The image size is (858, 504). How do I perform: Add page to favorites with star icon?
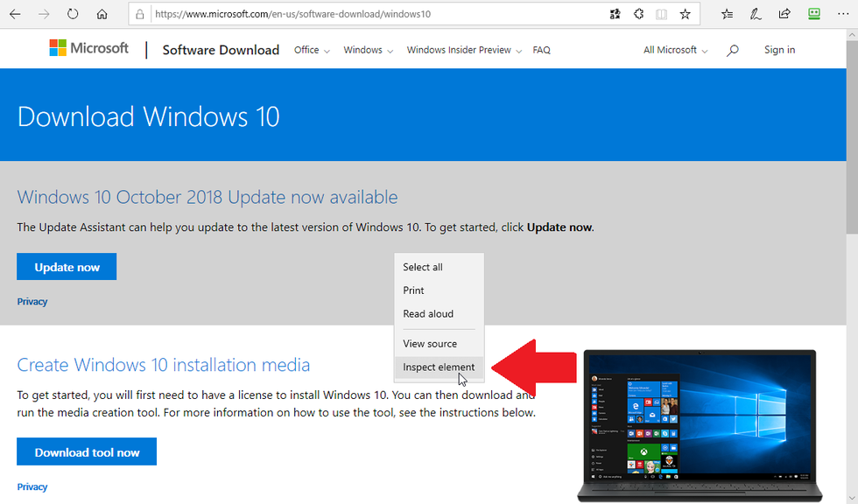coord(686,14)
